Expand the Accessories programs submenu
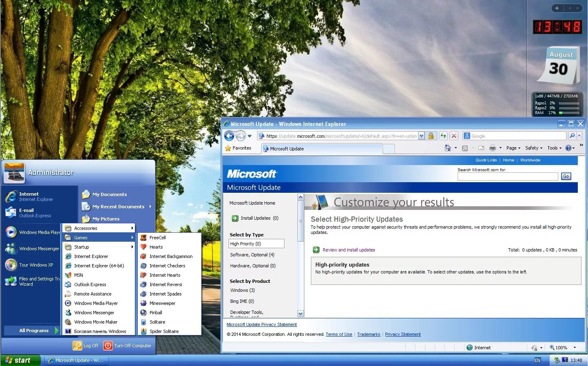Viewport: 588px width, 366px height. pyautogui.click(x=99, y=228)
